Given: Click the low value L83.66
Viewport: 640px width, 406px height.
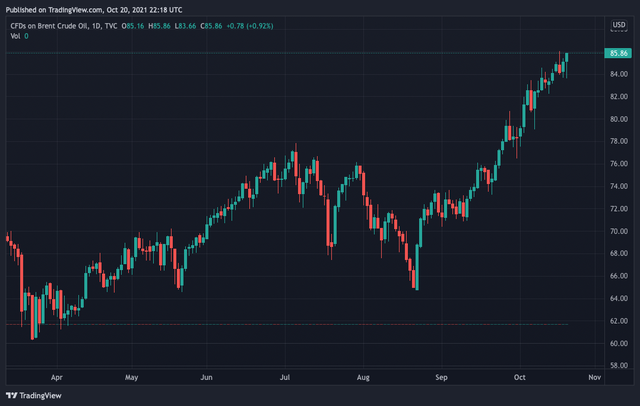Looking at the screenshot, I should click(x=185, y=26).
